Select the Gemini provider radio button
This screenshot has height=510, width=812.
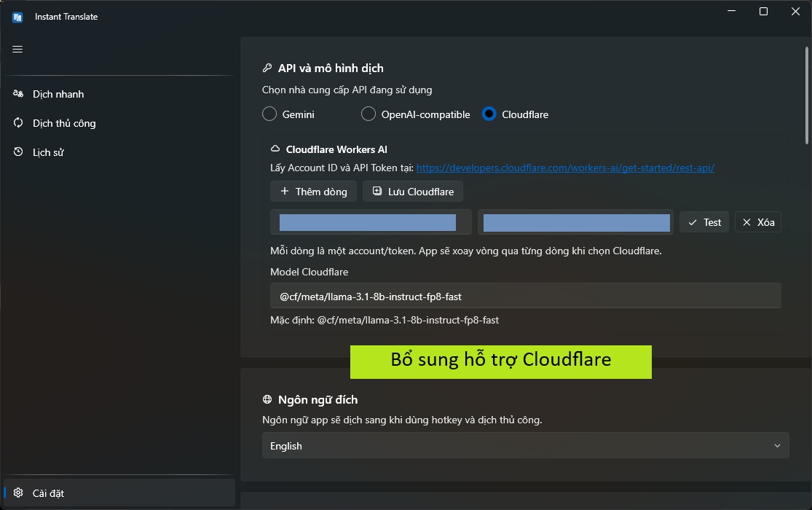coord(269,114)
